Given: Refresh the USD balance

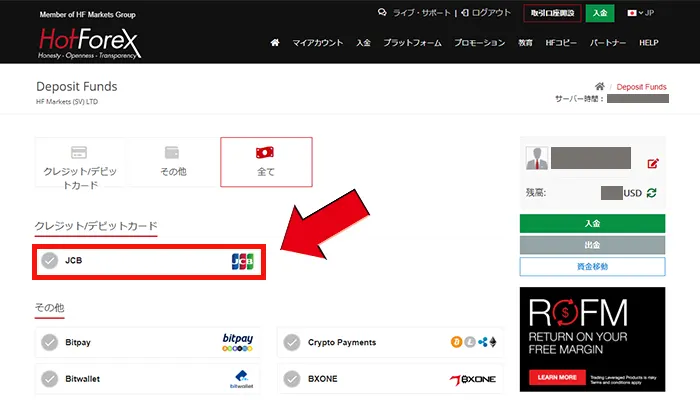Looking at the screenshot, I should pyautogui.click(x=651, y=193).
